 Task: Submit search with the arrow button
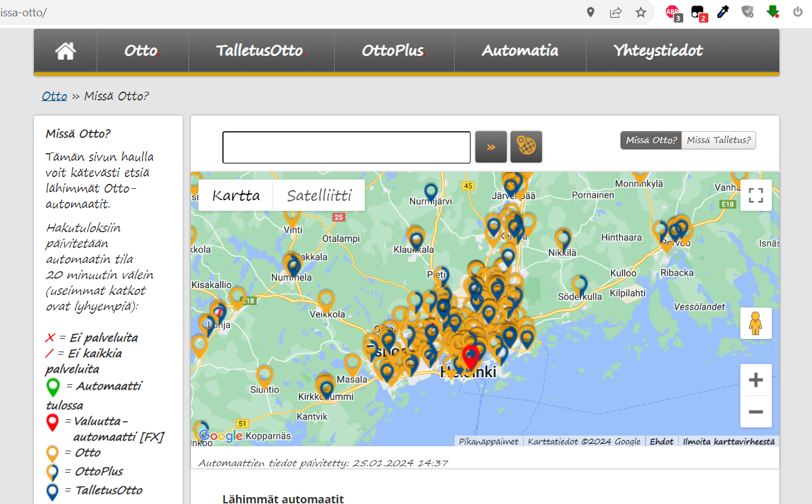(x=490, y=147)
